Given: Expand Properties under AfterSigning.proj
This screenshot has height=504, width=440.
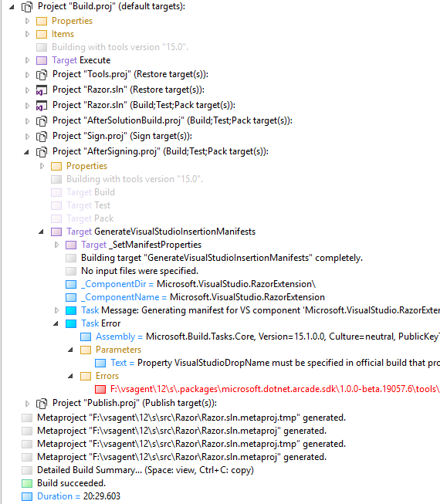Looking at the screenshot, I should tap(42, 166).
